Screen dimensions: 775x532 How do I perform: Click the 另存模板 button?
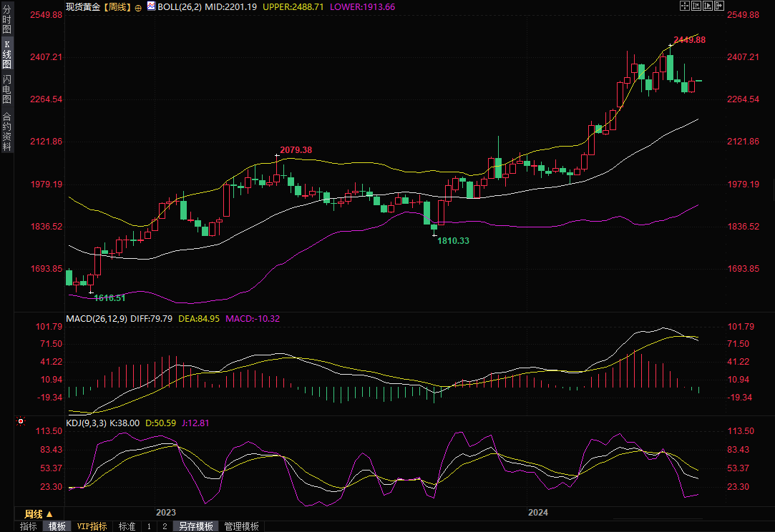click(196, 526)
